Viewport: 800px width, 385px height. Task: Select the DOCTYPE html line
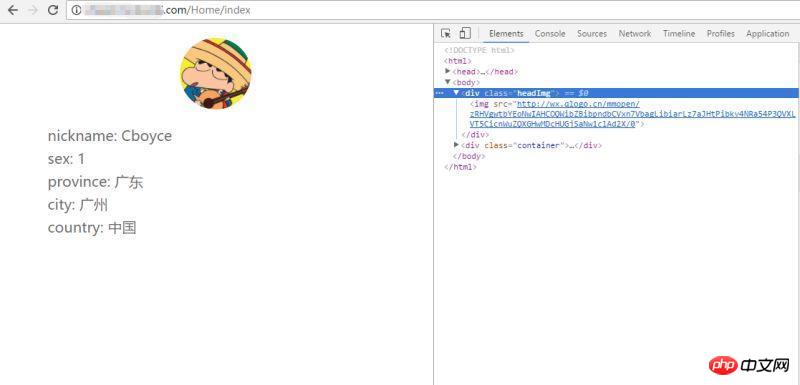click(480, 50)
